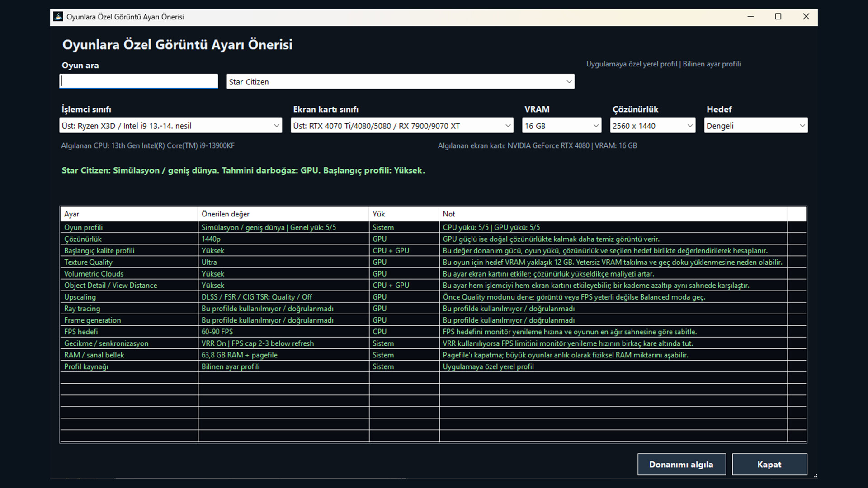This screenshot has width=868, height=488.
Task: Click the 'Donanımı algıla' button
Action: (x=681, y=465)
